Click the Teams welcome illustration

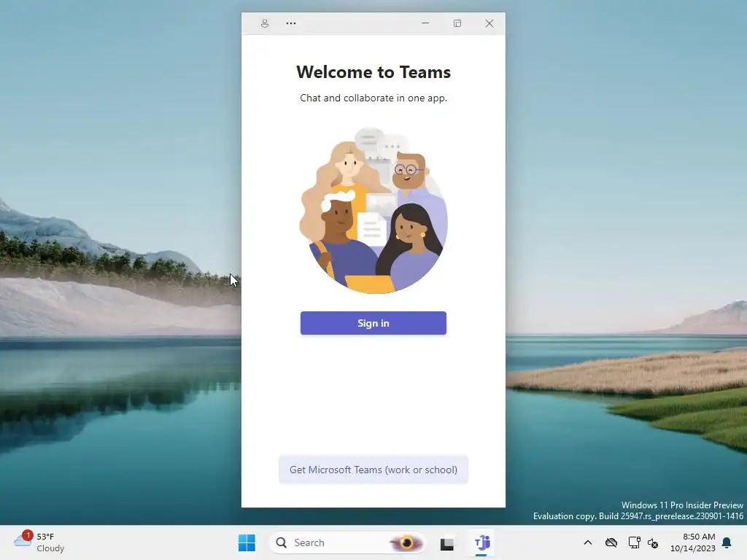point(373,210)
